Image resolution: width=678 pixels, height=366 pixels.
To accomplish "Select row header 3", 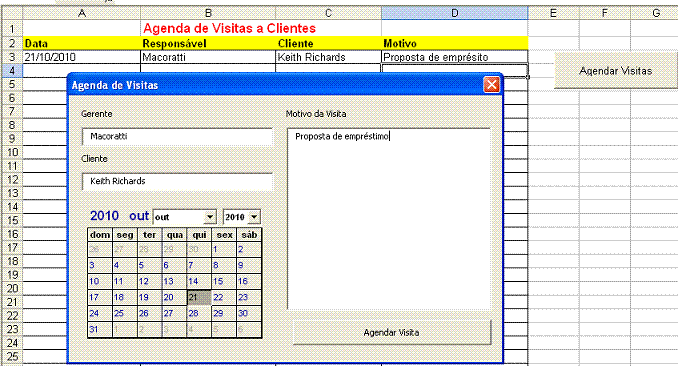I will click(12, 57).
